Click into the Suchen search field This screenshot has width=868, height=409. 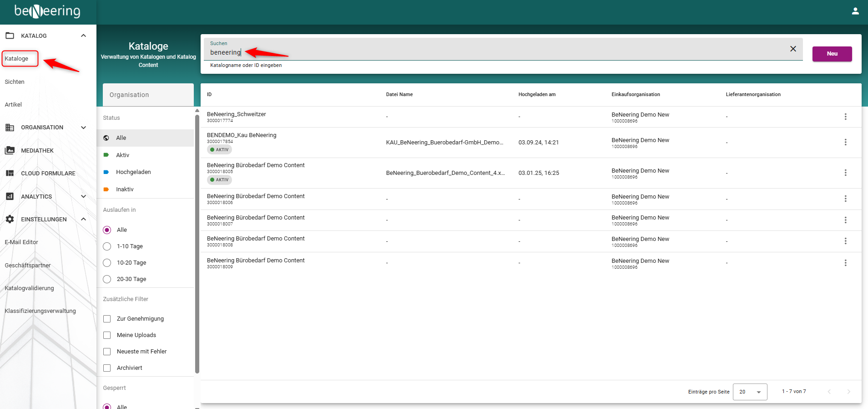(x=496, y=52)
